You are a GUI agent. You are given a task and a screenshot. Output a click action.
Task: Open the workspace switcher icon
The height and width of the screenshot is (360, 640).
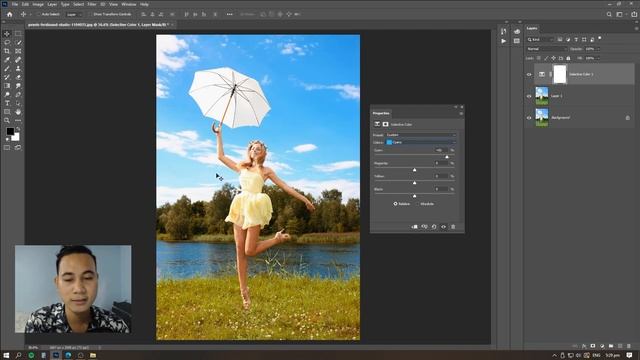[x=620, y=14]
